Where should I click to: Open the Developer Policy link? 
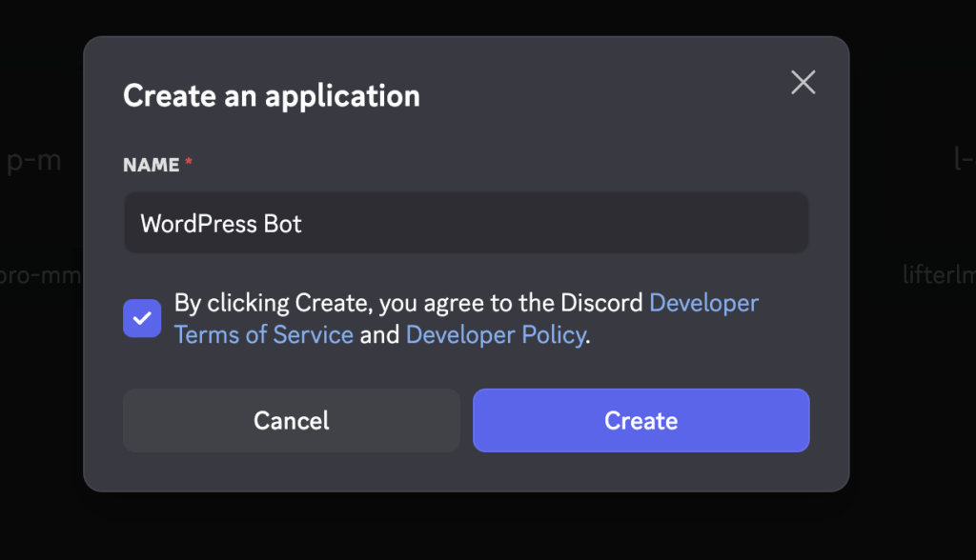495,335
